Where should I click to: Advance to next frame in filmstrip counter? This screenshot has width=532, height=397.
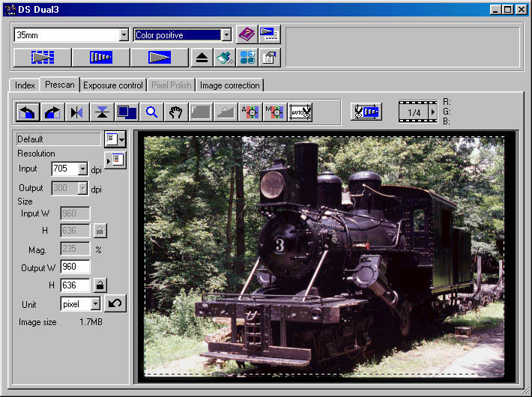(x=432, y=112)
